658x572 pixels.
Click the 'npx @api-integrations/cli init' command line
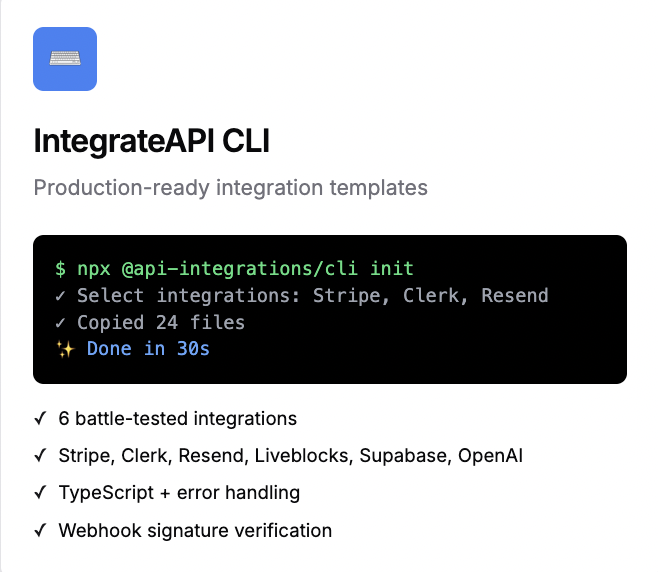[x=235, y=269]
